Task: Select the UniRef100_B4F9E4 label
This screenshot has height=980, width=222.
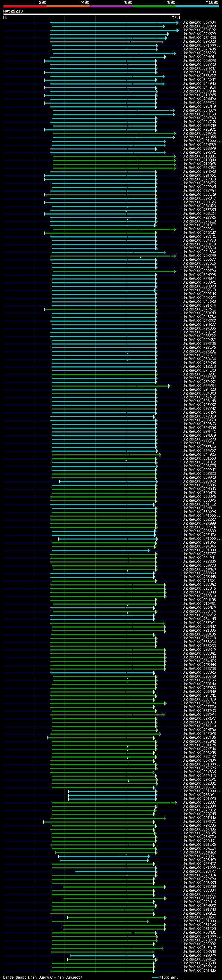Action: pyautogui.click(x=199, y=88)
